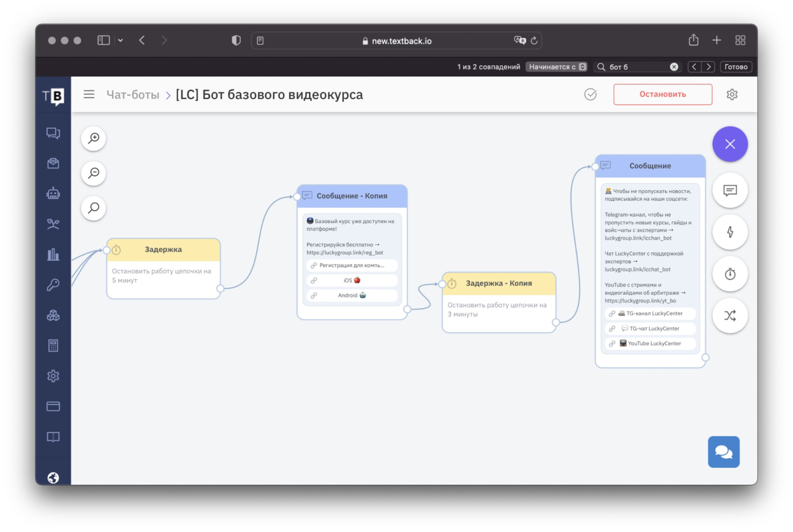Zoom out of the canvas
Viewport: 793px width, 532px height.
pyautogui.click(x=93, y=173)
